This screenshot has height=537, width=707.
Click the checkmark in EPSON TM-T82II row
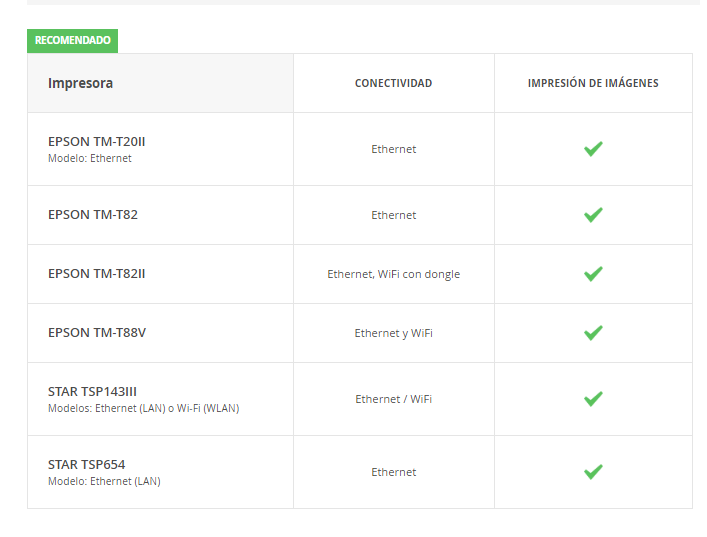pos(593,274)
